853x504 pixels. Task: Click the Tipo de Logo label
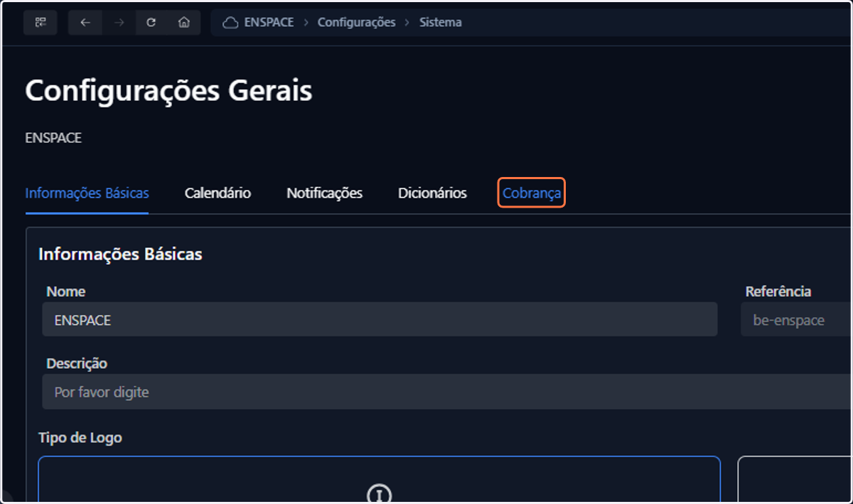80,437
